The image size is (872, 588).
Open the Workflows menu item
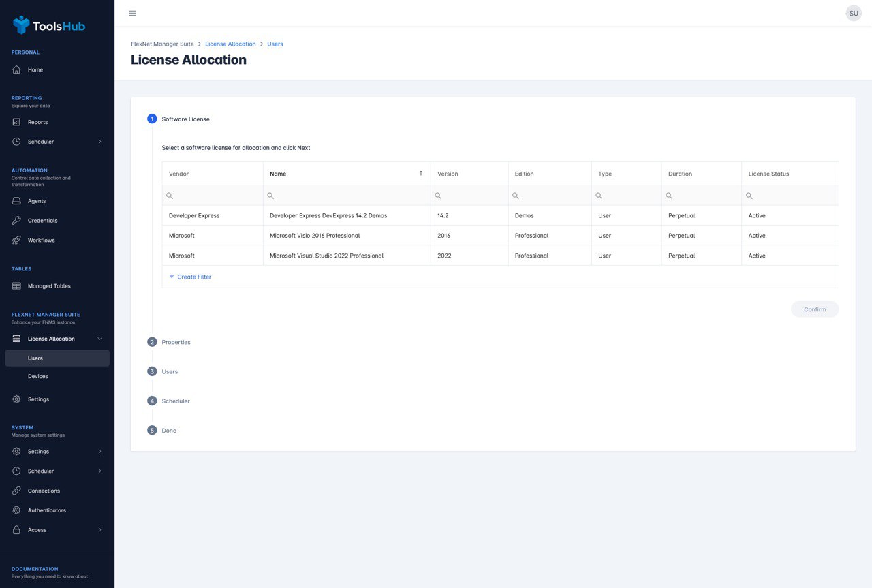click(x=57, y=241)
